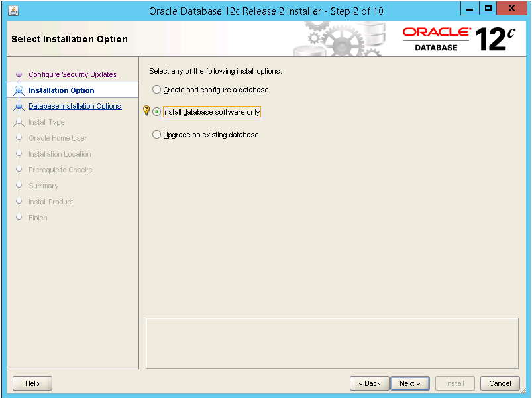The width and height of the screenshot is (532, 398).
Task: Click the Installation Option step marker icon
Action: point(19,90)
